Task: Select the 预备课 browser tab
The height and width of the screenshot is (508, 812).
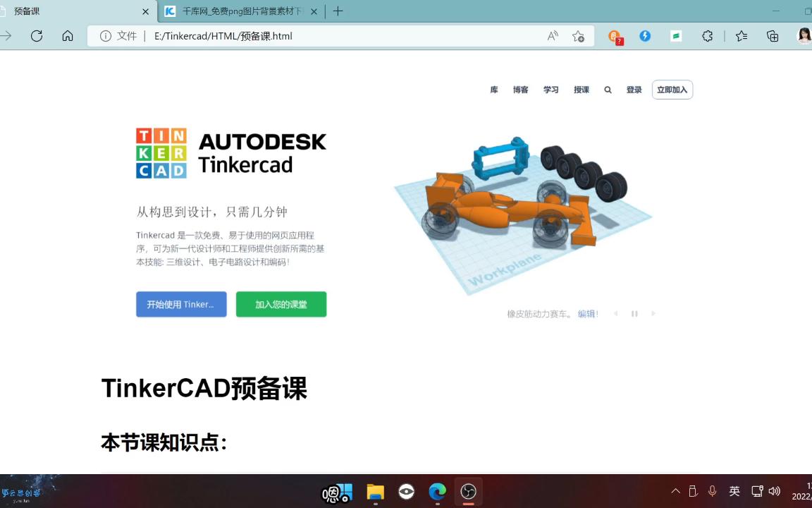Action: 70,11
